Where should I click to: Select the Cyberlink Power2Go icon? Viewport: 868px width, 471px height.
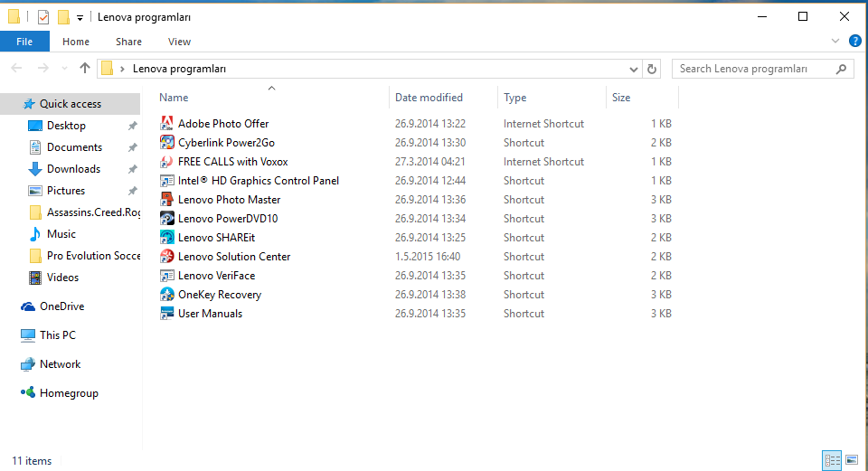click(166, 143)
